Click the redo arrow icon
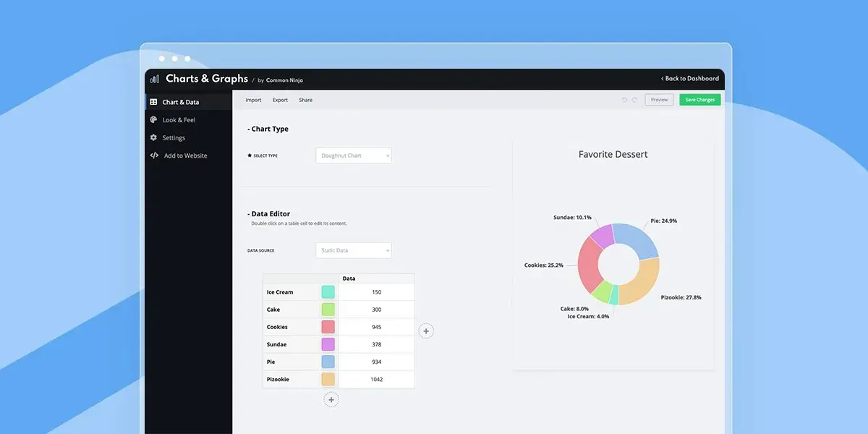The height and width of the screenshot is (434, 868). [634, 100]
